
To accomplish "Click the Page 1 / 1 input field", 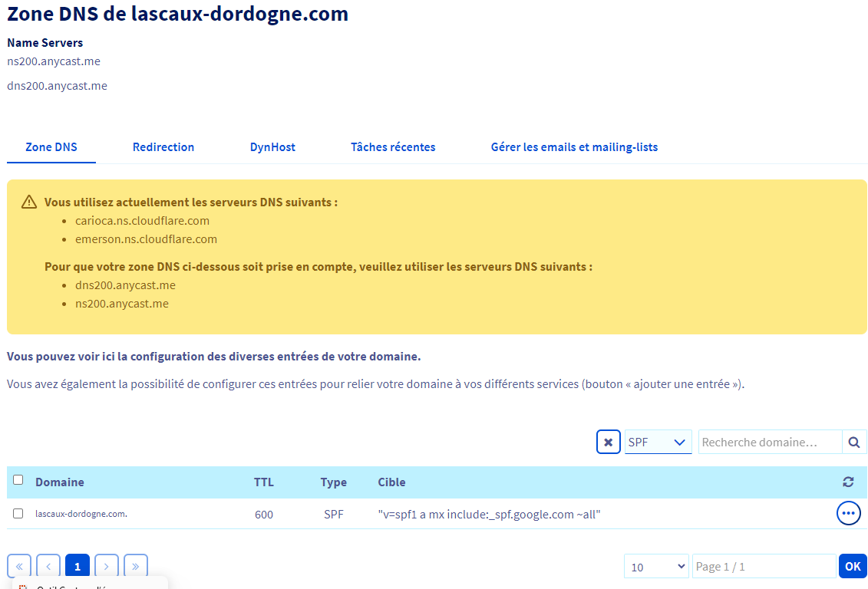I will pos(763,567).
